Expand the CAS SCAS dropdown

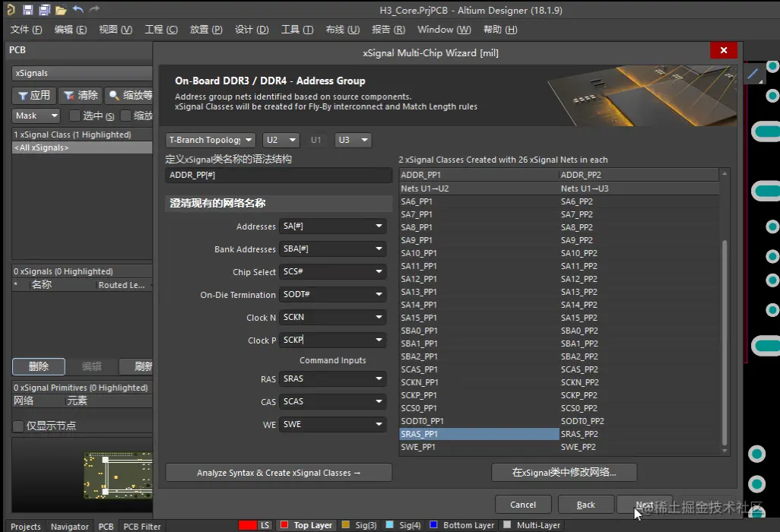coord(379,402)
